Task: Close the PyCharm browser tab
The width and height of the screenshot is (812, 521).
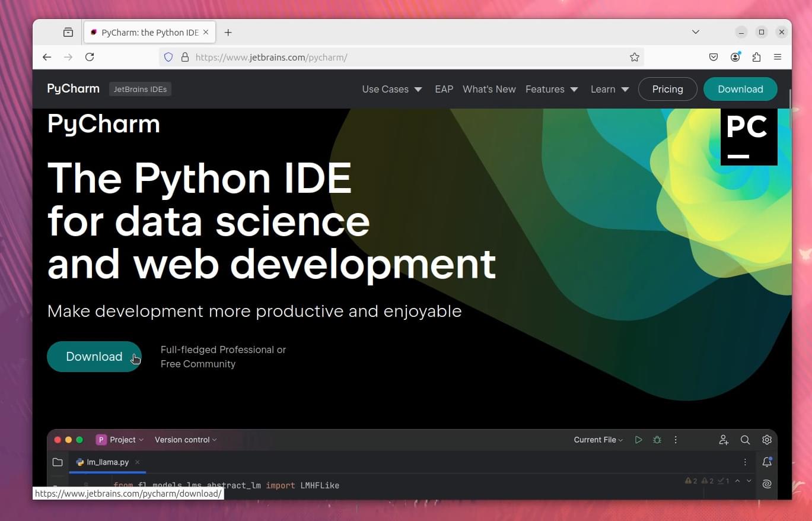Action: [x=206, y=33]
